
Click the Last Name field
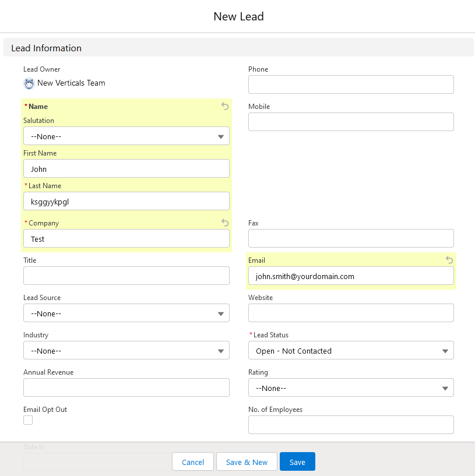pos(126,202)
